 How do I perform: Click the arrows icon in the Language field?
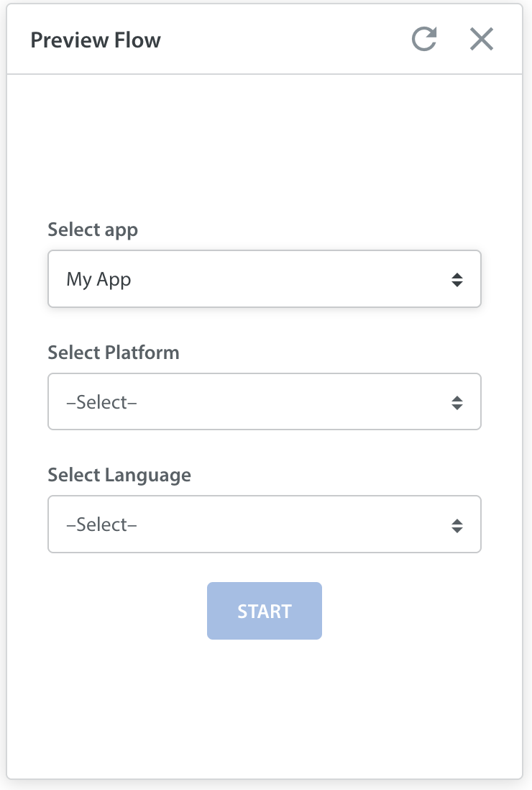tap(457, 525)
